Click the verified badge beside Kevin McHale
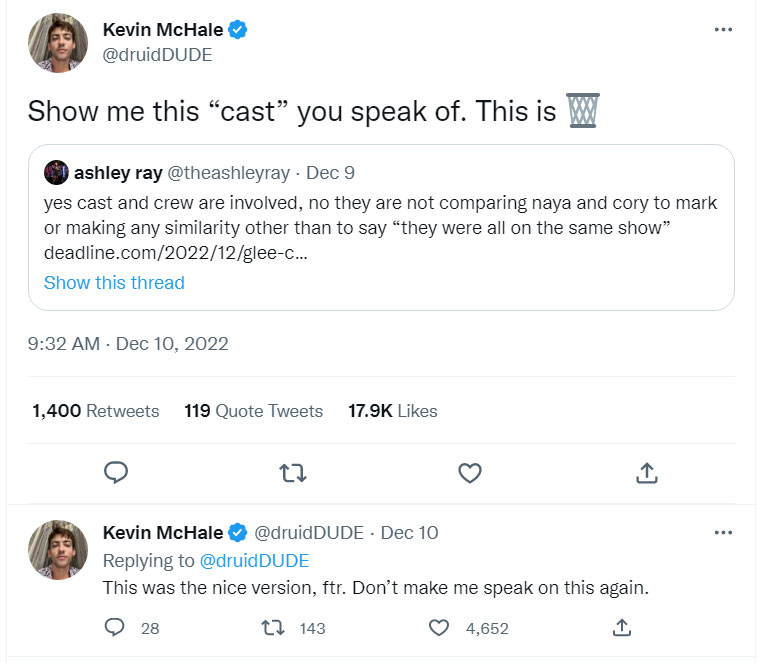Screen dimensions: 759x663 238,31
